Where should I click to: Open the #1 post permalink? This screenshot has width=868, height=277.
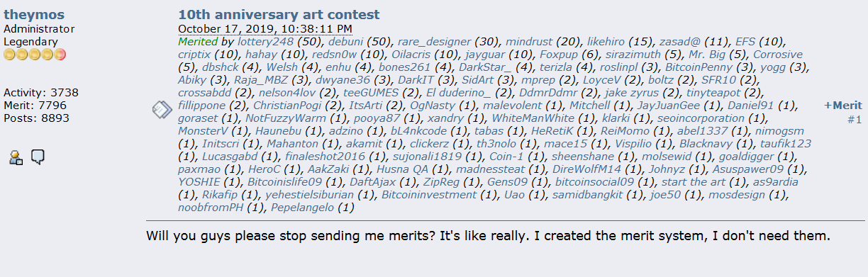(x=855, y=120)
